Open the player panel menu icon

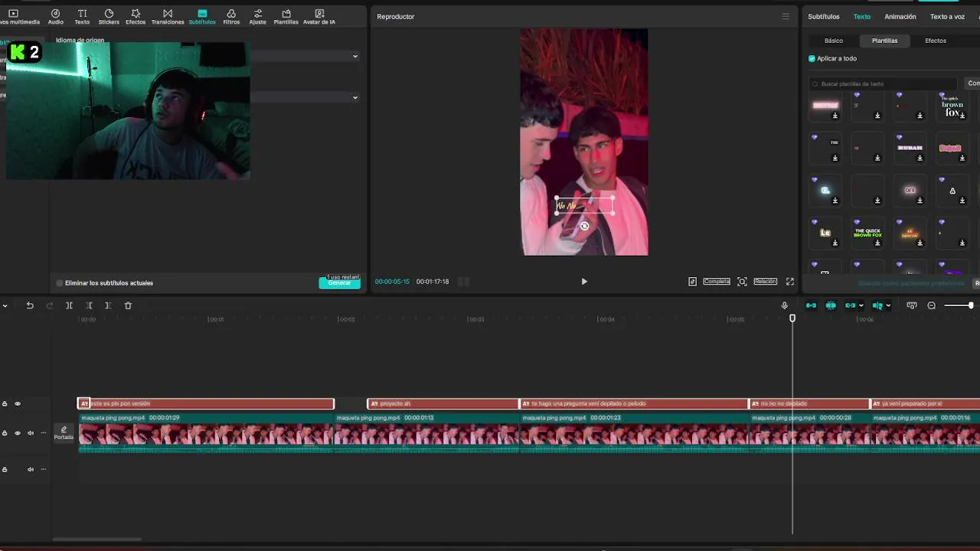click(x=785, y=16)
